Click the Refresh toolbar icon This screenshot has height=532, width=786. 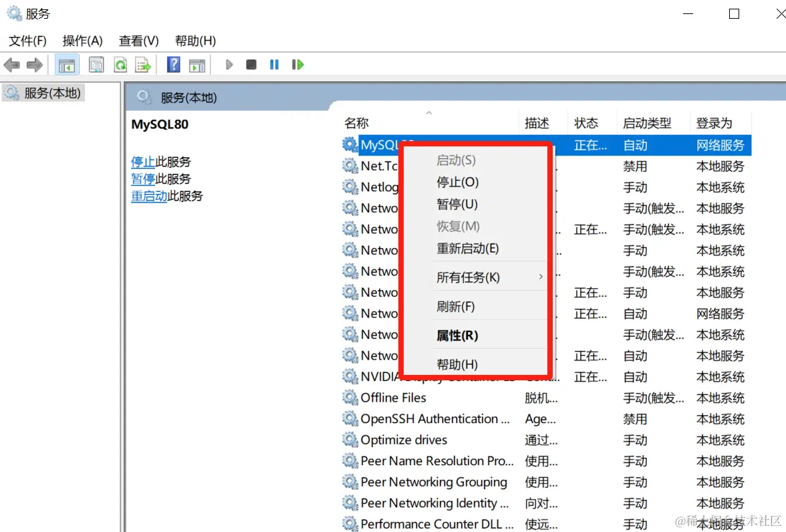coord(120,65)
